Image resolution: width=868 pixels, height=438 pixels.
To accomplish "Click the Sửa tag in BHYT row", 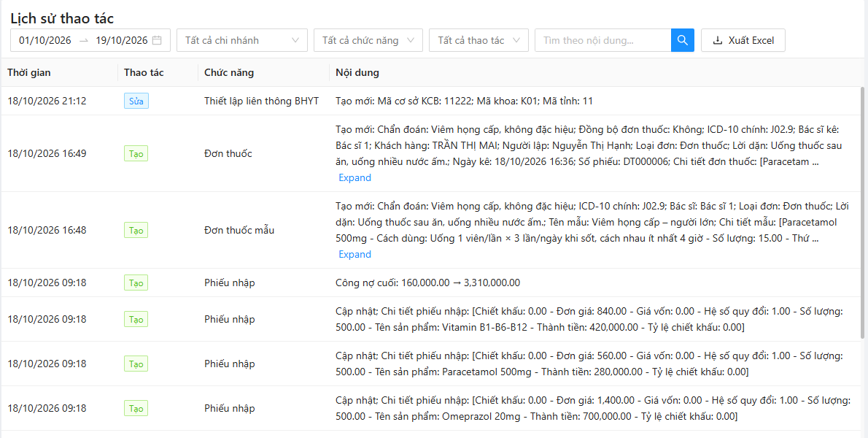I will pyautogui.click(x=136, y=101).
